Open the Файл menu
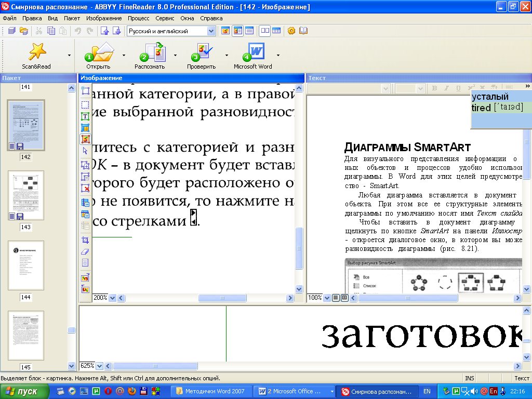Image resolution: width=532 pixels, height=399 pixels. (x=9, y=18)
